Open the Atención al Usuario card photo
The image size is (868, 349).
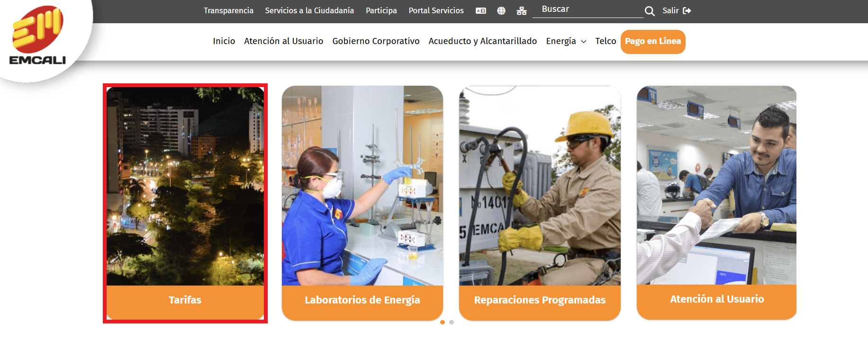click(716, 185)
